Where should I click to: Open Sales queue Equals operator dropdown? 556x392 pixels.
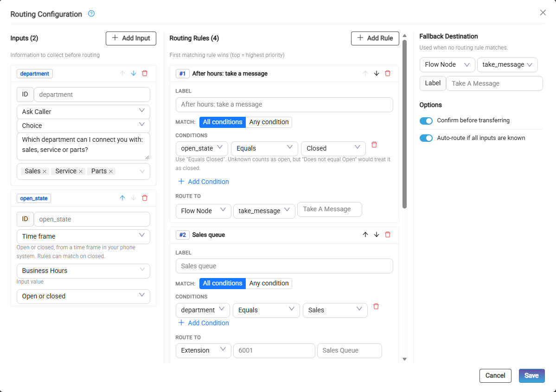266,310
